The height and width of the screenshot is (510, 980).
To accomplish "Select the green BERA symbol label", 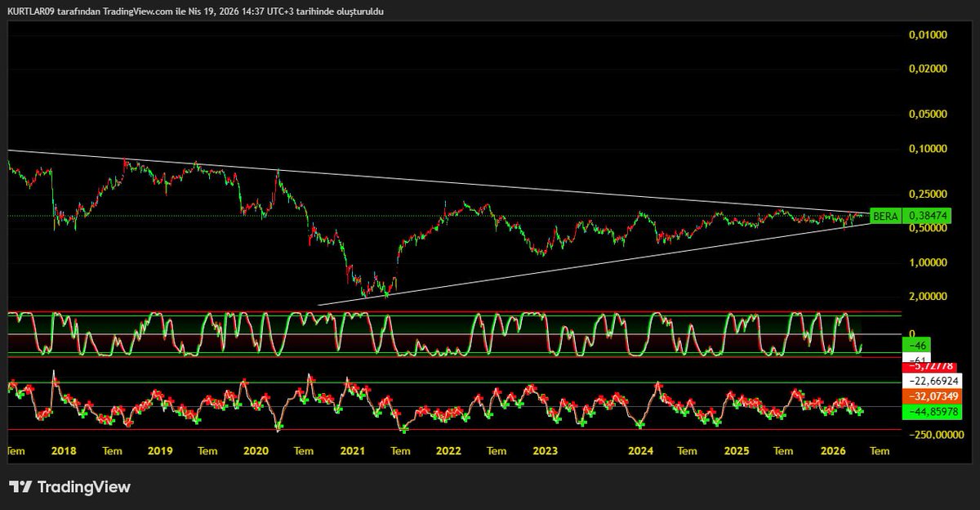I will [884, 217].
